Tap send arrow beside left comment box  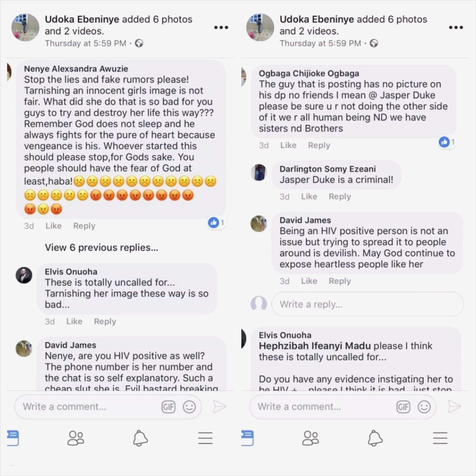pos(219,407)
